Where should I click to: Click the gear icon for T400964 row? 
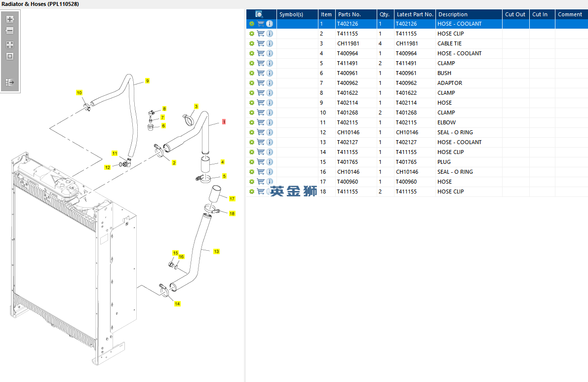point(252,53)
